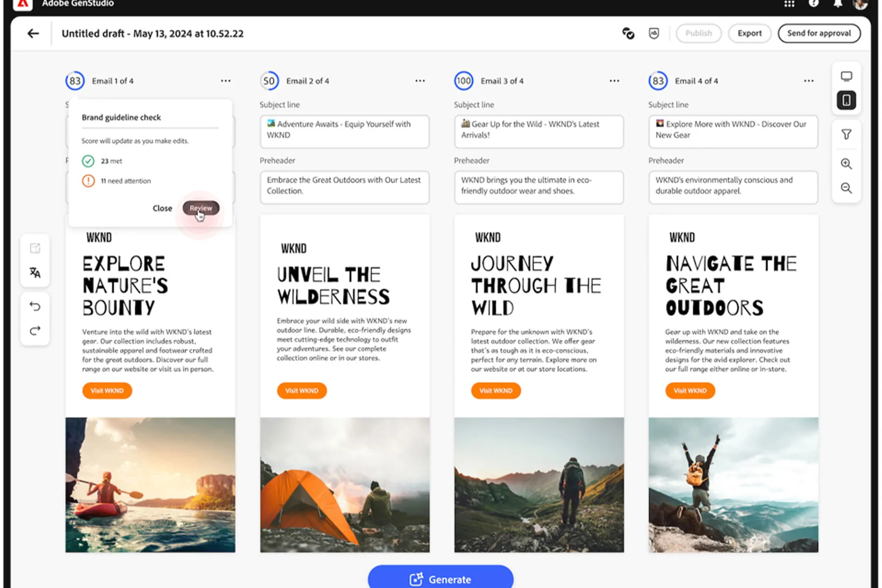Click headline Explore Nature's Bounty
Viewport: 882px width, 588px height.
pyautogui.click(x=125, y=286)
